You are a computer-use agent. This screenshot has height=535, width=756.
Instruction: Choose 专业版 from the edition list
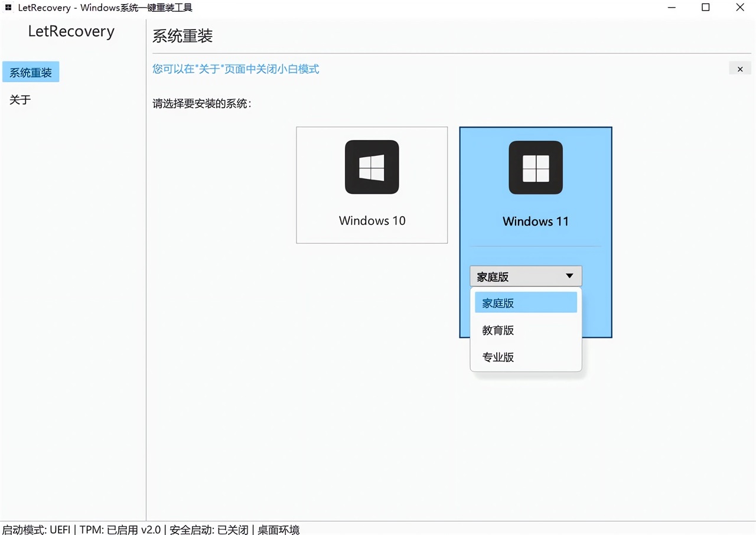pyautogui.click(x=526, y=357)
